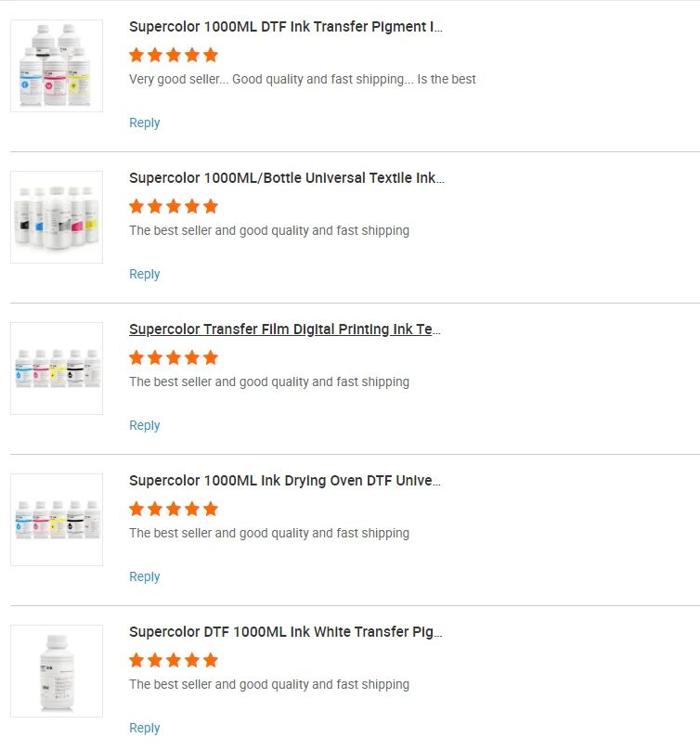Click the Universal Textile Ink bottles thumbnail
Viewport: 700px width, 750px height.
coord(57,217)
